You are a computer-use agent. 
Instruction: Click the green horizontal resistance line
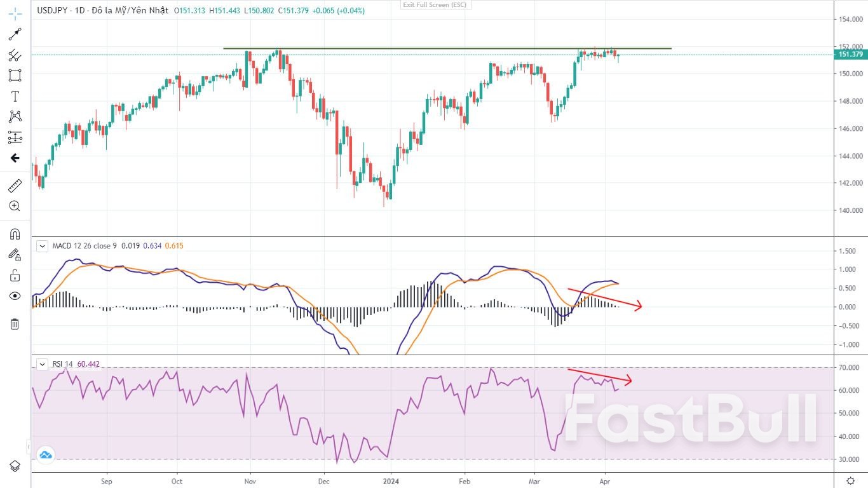point(447,48)
